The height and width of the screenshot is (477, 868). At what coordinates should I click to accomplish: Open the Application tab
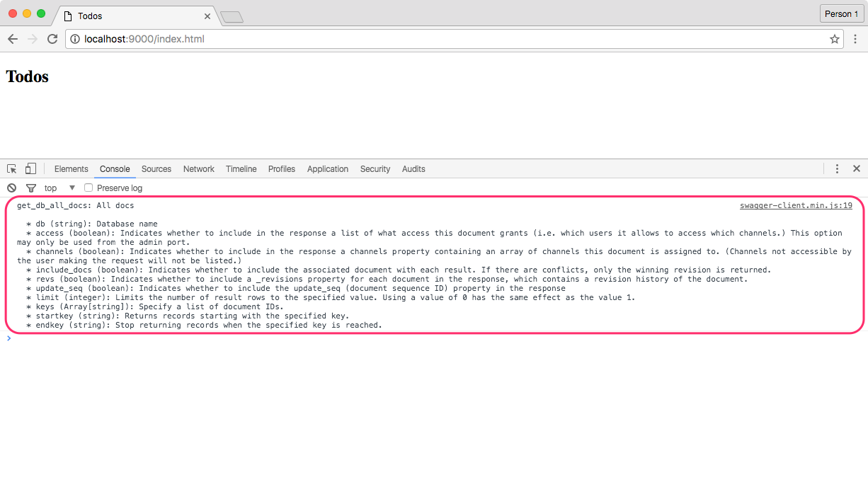coord(327,169)
